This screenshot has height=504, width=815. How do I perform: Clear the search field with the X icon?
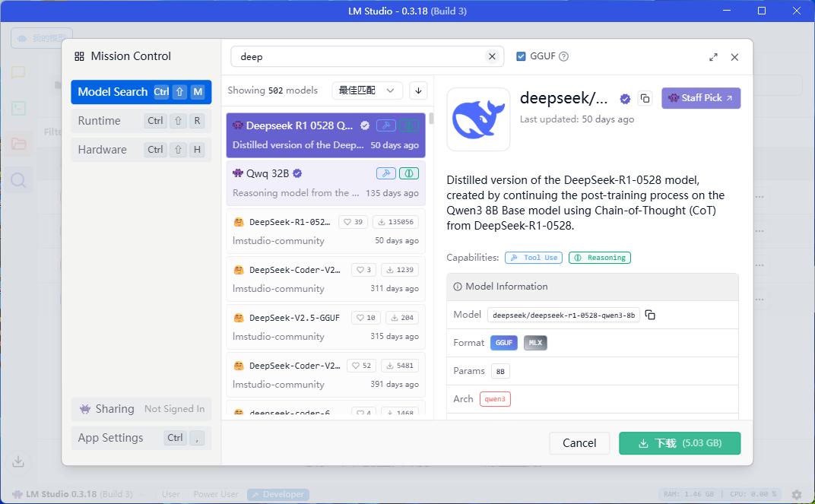(x=492, y=57)
